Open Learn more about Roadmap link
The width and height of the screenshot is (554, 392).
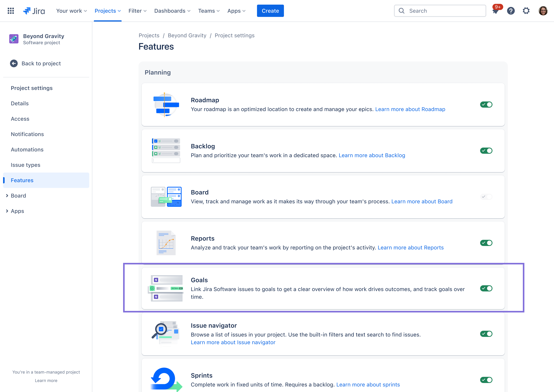click(x=410, y=109)
